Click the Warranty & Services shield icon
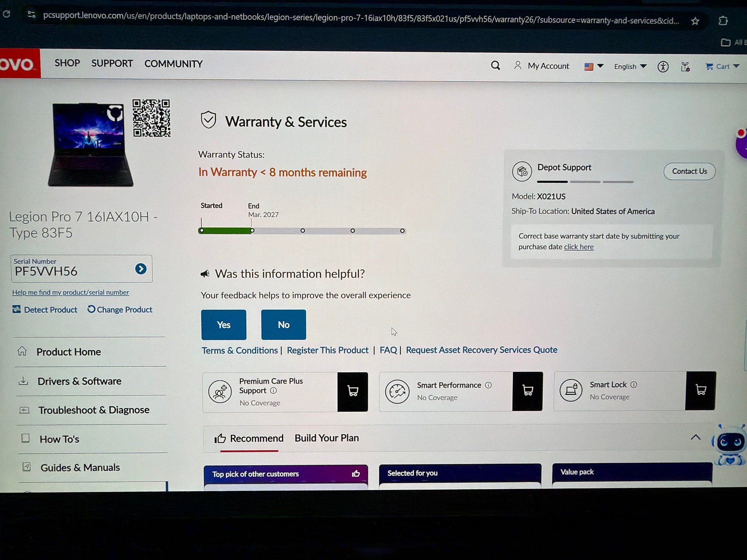This screenshot has height=560, width=747. coord(209,120)
